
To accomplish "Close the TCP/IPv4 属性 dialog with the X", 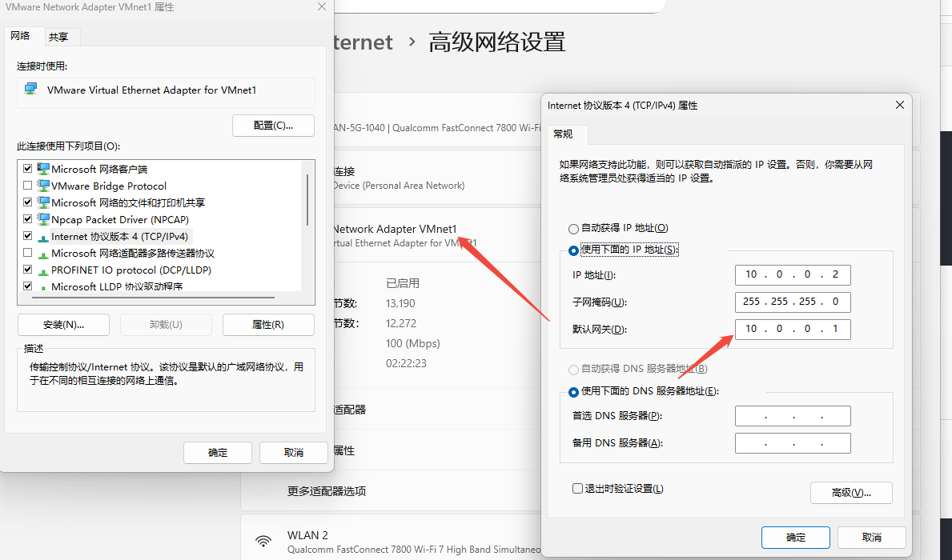I will pyautogui.click(x=900, y=105).
